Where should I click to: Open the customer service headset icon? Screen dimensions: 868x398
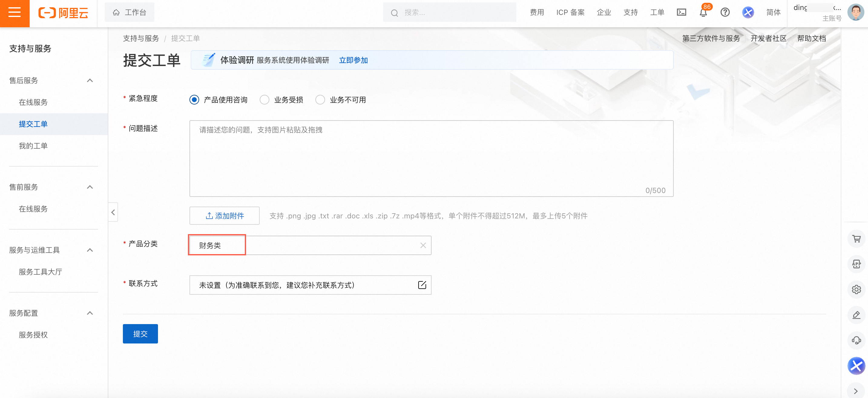(856, 340)
